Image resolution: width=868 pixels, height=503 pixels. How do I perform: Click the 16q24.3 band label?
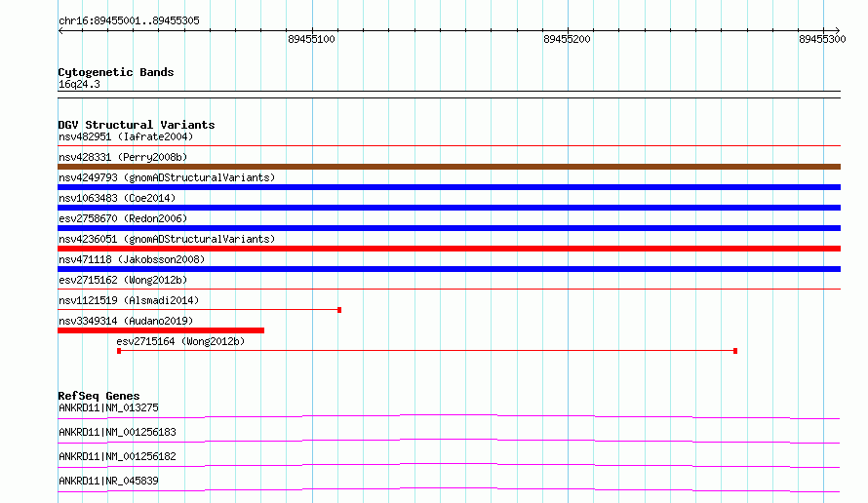[79, 84]
